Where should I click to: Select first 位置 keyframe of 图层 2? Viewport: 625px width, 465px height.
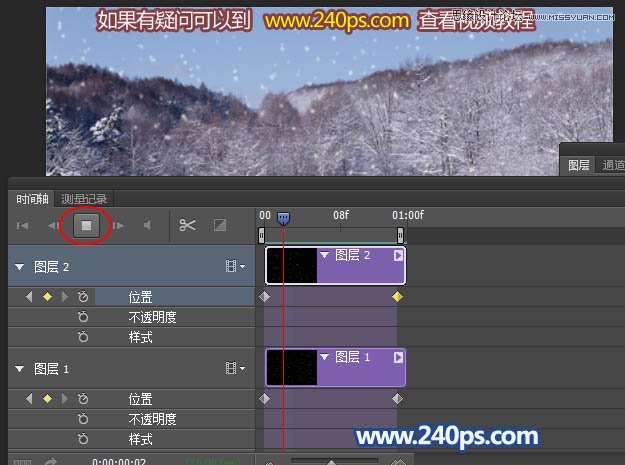point(264,296)
